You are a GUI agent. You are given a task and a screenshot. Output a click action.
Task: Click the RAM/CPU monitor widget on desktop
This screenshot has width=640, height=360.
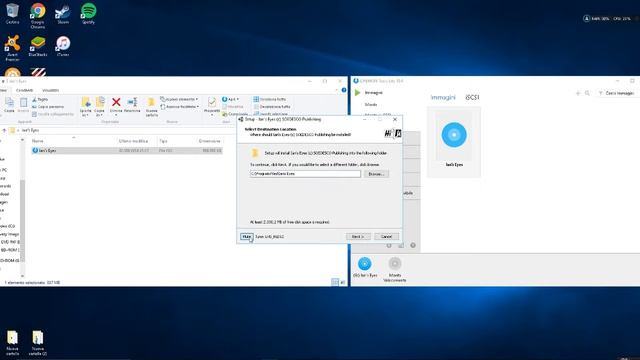(608, 18)
